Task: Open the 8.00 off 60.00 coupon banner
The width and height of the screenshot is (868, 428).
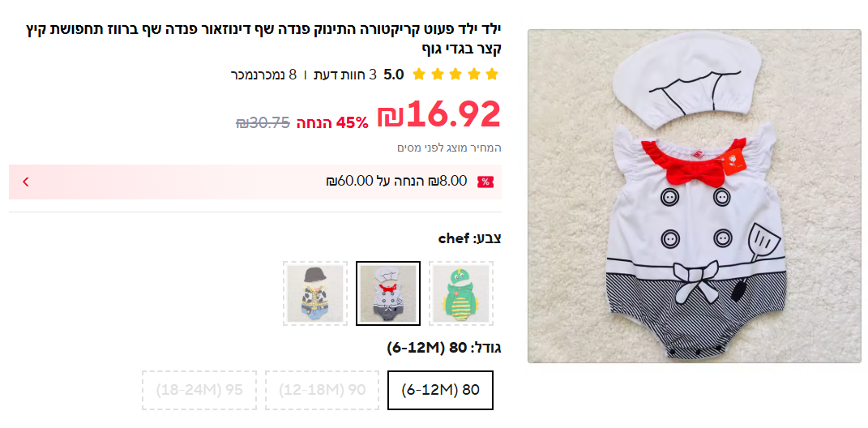Action: click(255, 182)
